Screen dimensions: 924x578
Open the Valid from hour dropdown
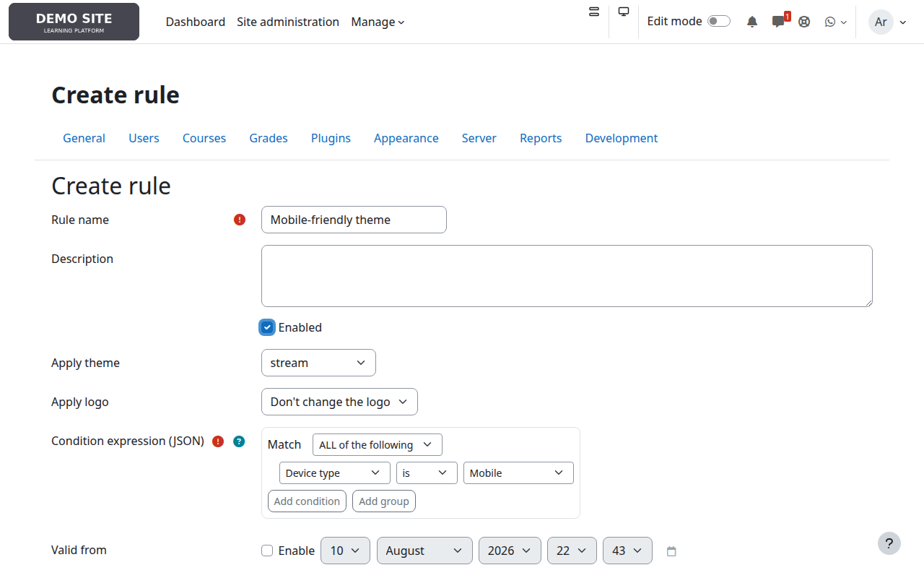[x=572, y=551]
